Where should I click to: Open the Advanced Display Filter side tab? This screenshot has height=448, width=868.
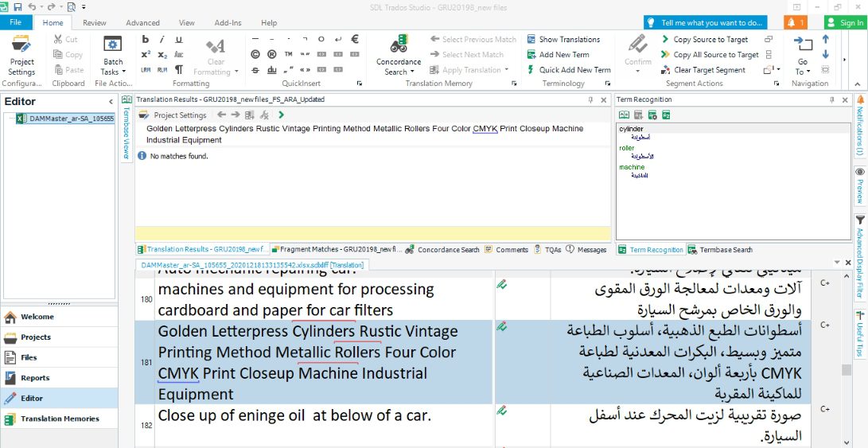point(860,256)
